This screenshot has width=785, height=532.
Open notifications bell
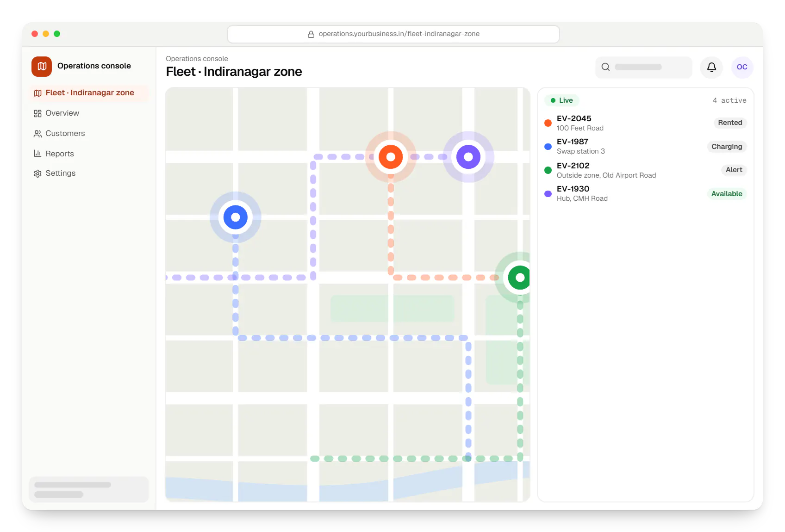click(x=711, y=68)
